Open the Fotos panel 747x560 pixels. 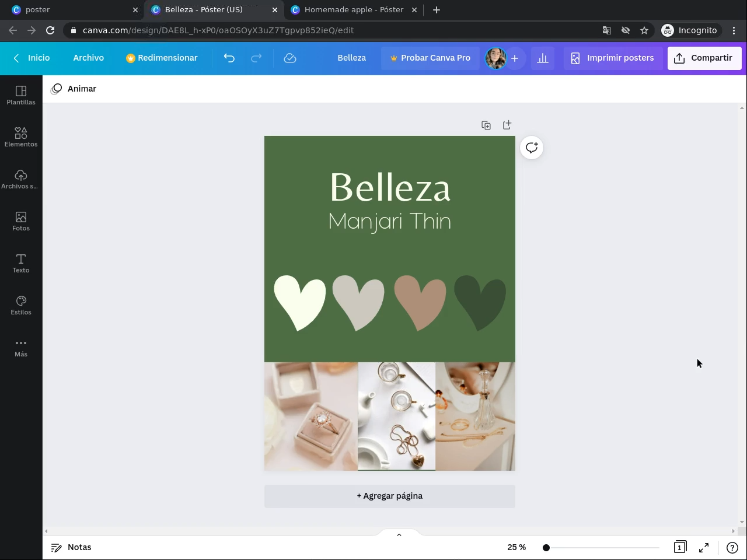coord(21,221)
